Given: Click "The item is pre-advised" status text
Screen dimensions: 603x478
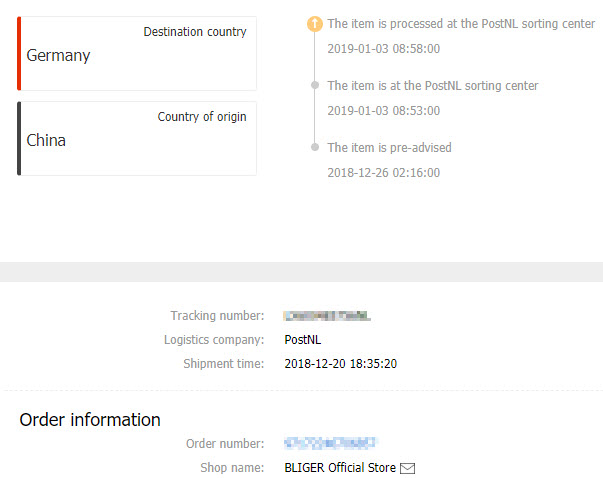Looking at the screenshot, I should click(389, 148).
